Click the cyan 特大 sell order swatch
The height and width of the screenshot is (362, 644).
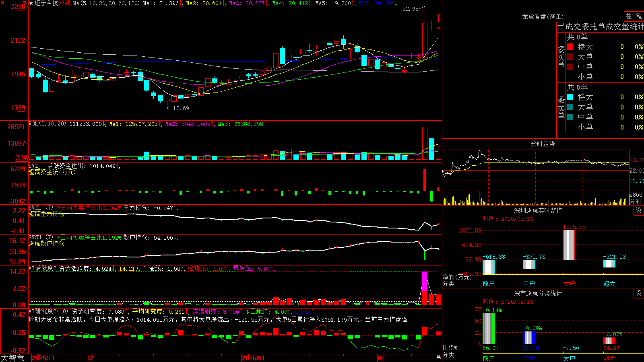pos(570,97)
